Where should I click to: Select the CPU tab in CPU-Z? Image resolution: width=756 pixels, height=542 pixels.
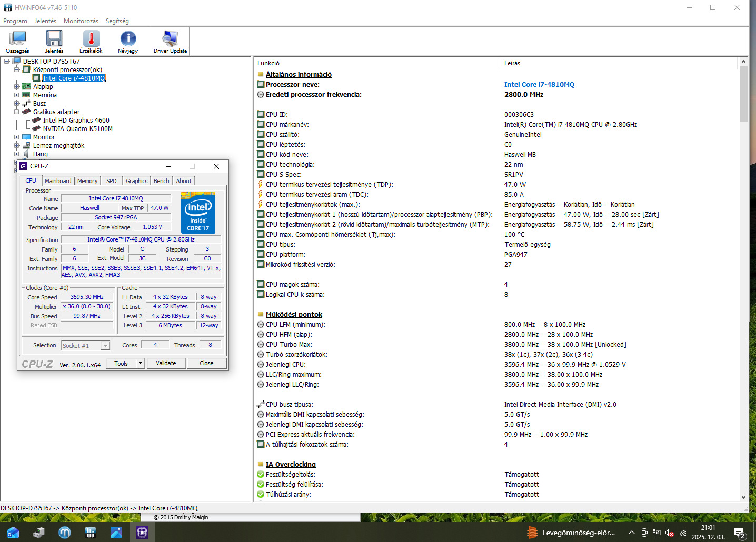tap(31, 180)
